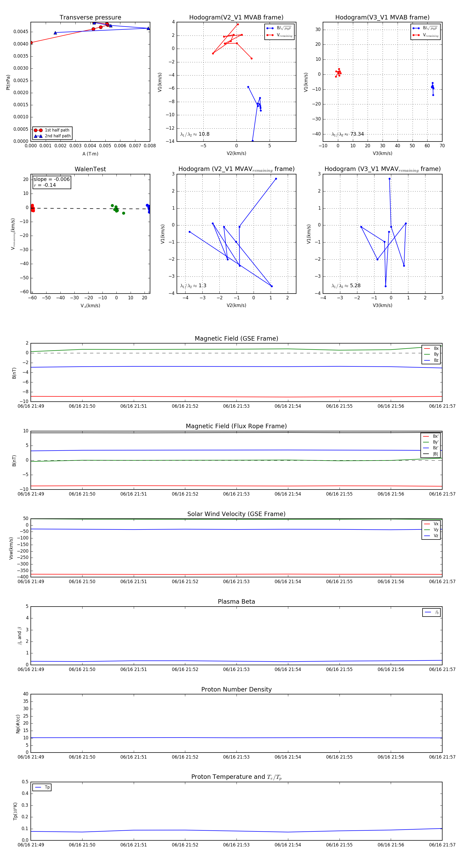
Task: Click the "0.0045" tick on Transverse pressure axis
Action: click(21, 32)
